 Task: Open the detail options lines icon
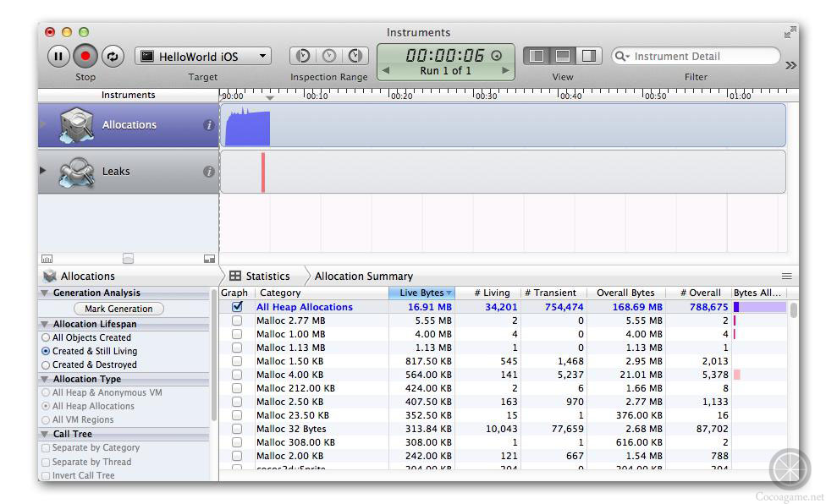tap(786, 277)
